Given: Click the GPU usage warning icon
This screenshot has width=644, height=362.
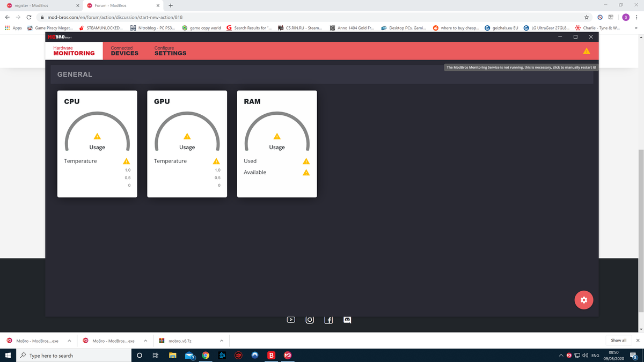Looking at the screenshot, I should tap(187, 136).
